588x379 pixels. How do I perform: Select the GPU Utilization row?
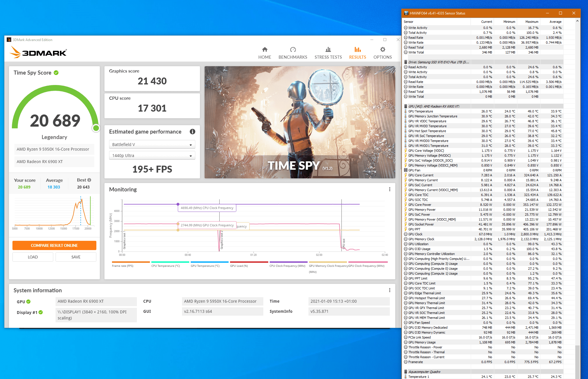(483, 244)
